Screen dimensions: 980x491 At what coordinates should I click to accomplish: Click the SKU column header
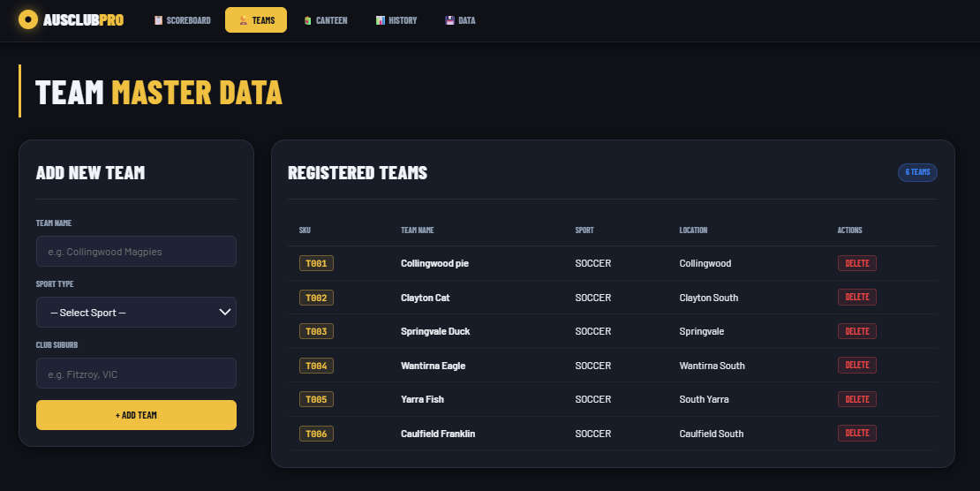pos(305,230)
